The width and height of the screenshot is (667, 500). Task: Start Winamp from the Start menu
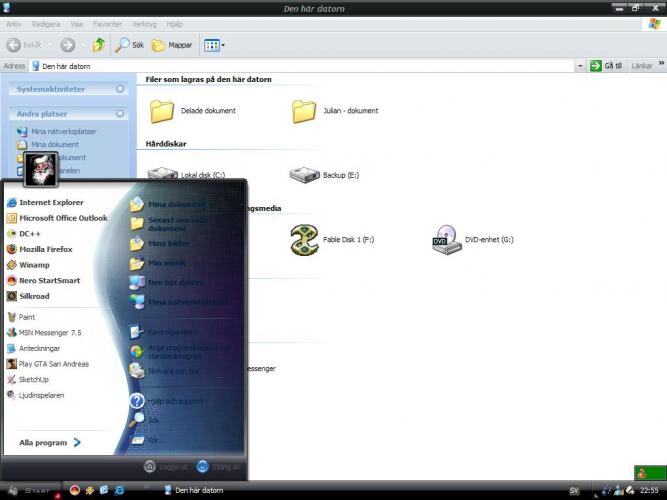(33, 265)
